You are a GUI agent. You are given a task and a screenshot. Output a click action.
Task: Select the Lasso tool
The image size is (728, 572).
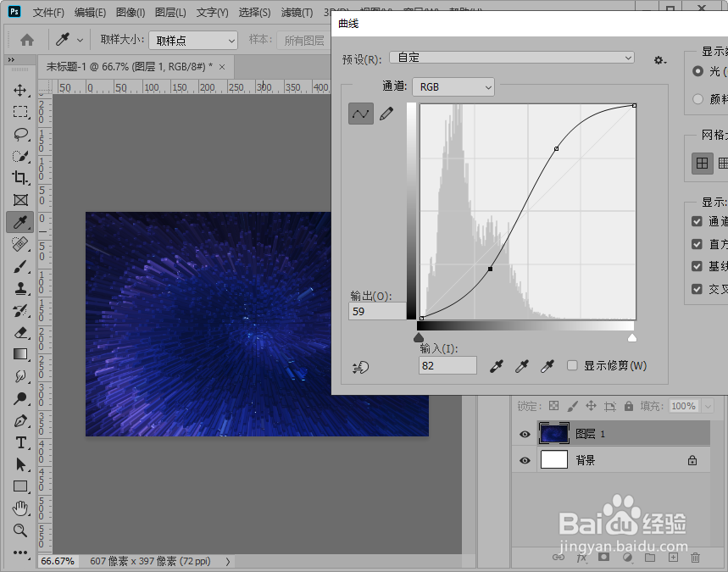click(x=20, y=134)
